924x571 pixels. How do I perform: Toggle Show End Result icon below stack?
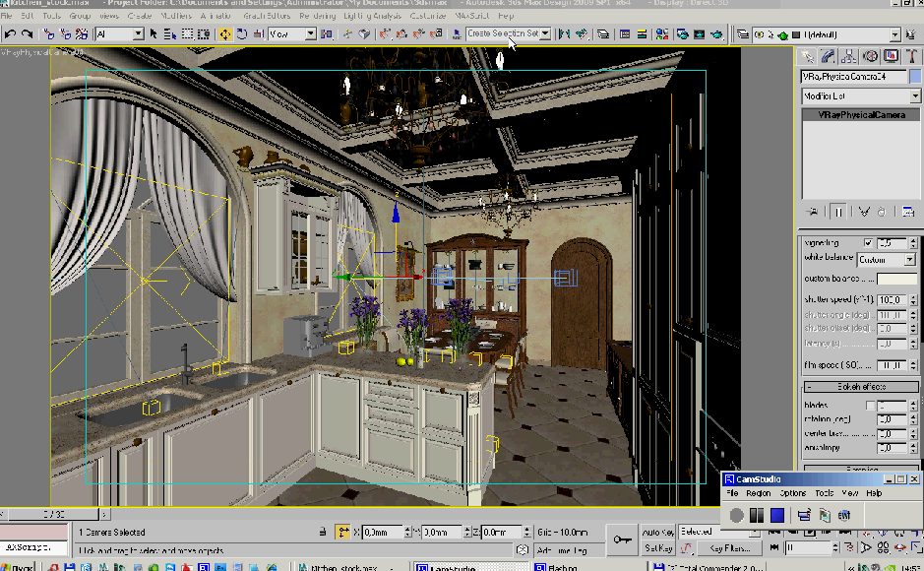click(838, 212)
